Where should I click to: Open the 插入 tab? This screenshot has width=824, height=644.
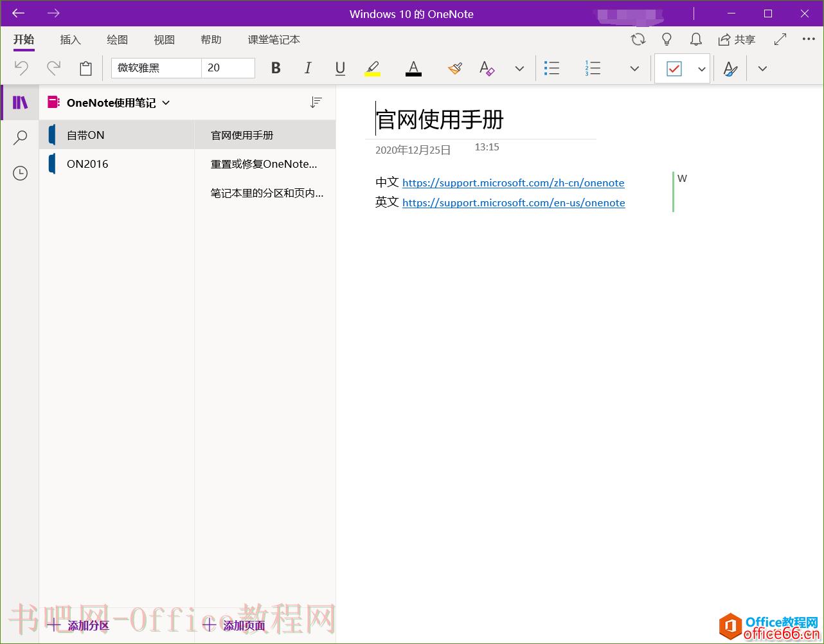tap(71, 39)
